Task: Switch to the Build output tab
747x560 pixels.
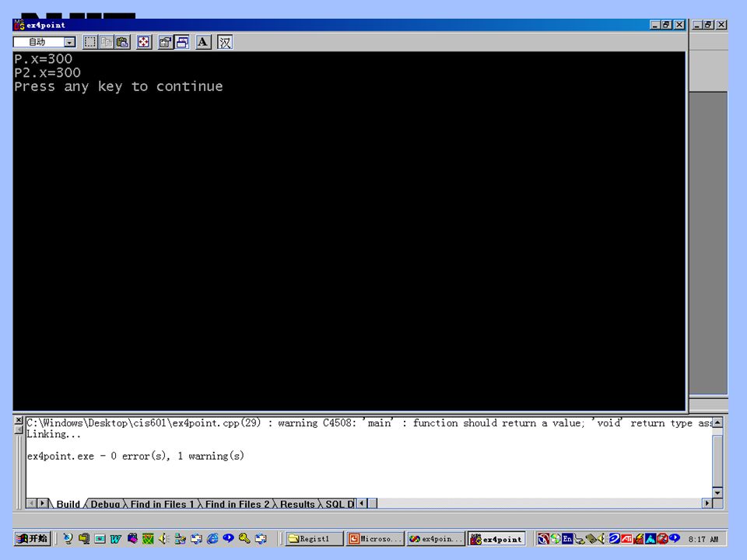Action: click(68, 504)
